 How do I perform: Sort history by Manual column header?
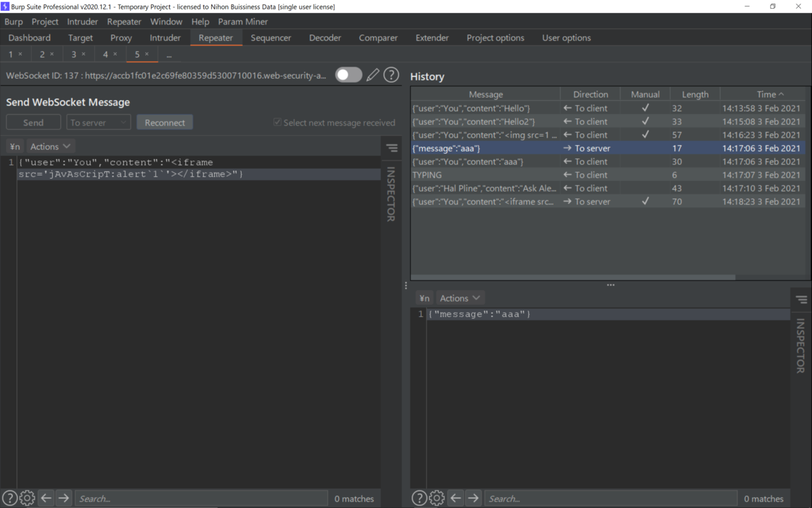click(645, 94)
